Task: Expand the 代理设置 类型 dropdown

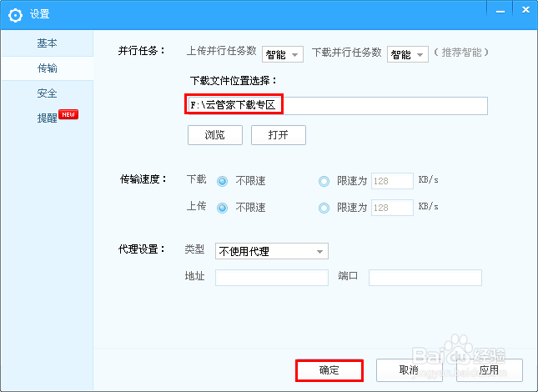Action: pos(272,251)
